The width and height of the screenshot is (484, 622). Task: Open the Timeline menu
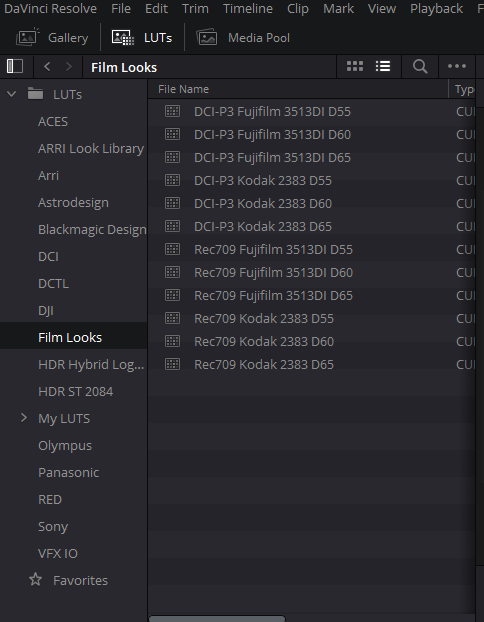[x=248, y=8]
